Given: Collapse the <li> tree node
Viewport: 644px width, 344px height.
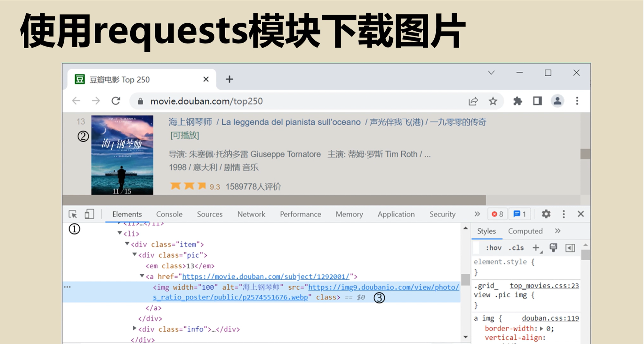Looking at the screenshot, I should pyautogui.click(x=120, y=233).
